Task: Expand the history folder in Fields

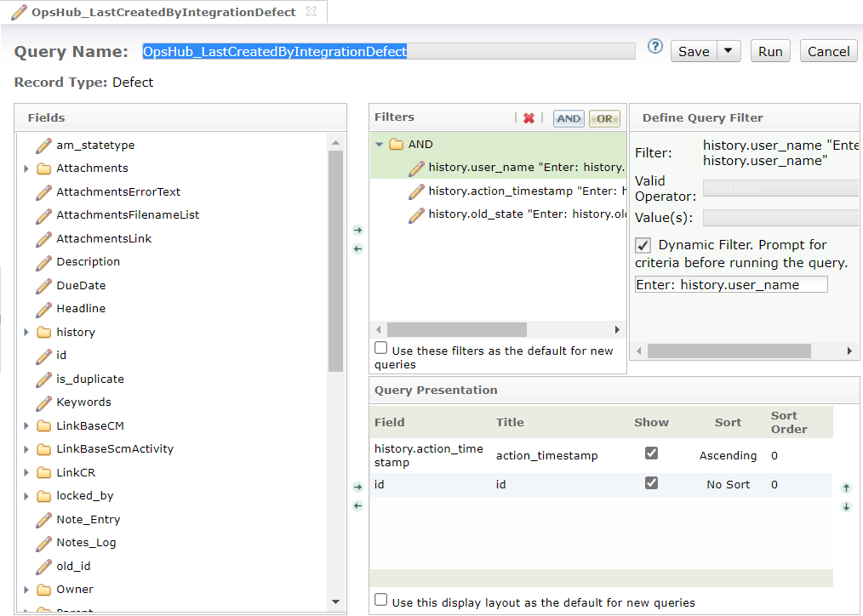Action: pyautogui.click(x=26, y=333)
